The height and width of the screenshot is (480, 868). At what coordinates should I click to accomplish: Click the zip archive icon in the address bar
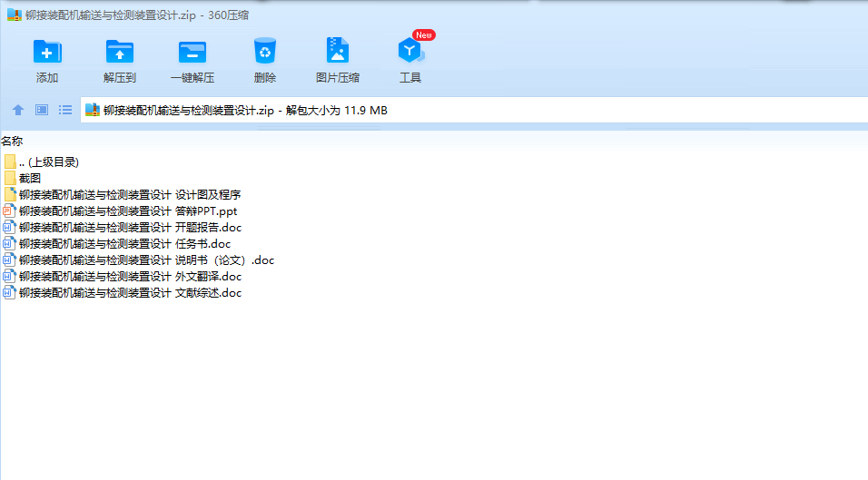[x=93, y=110]
